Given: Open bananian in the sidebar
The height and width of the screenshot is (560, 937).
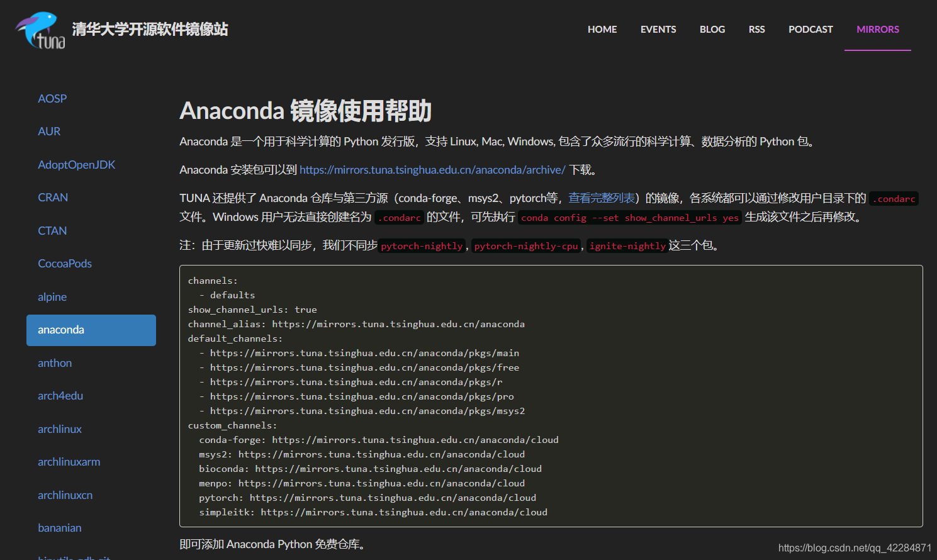Looking at the screenshot, I should (60, 528).
